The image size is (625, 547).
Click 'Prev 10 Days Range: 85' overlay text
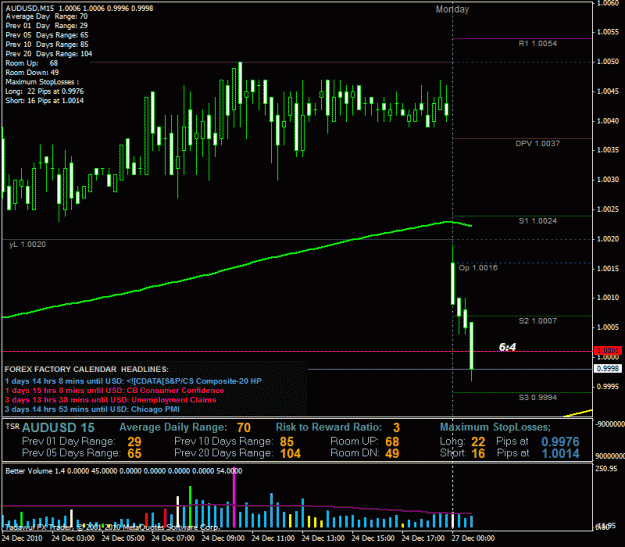47,45
